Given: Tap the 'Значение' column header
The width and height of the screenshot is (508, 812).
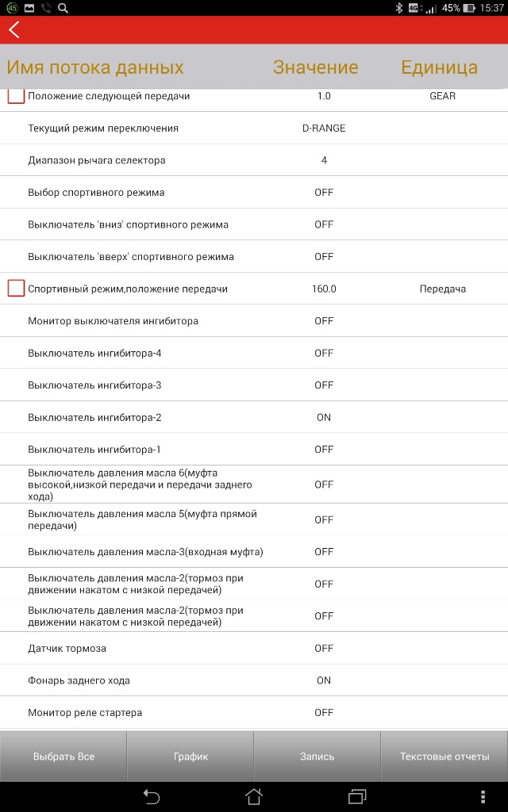Looking at the screenshot, I should pyautogui.click(x=315, y=67).
